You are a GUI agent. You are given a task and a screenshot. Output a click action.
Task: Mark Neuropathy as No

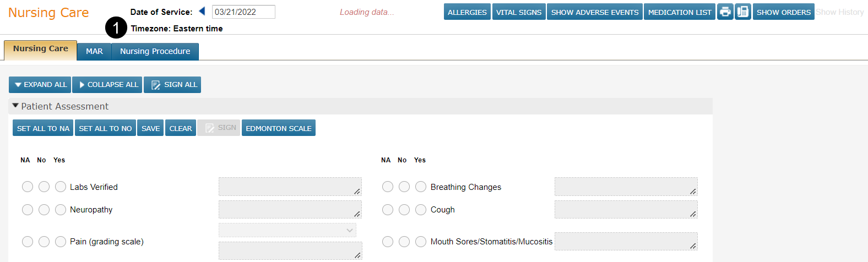[44, 210]
